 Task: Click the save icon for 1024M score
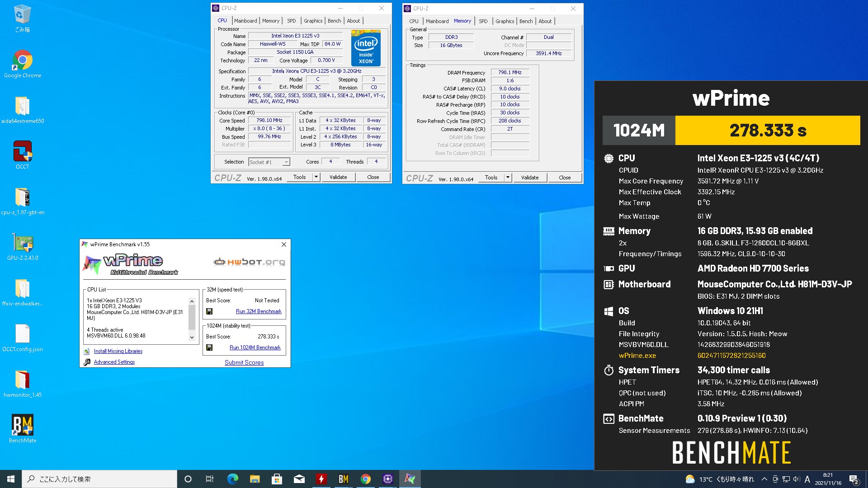pyautogui.click(x=209, y=347)
